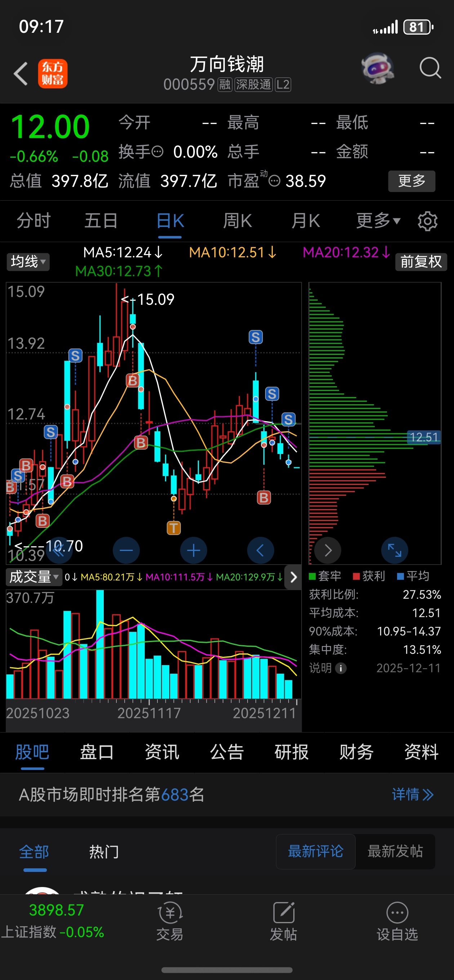The height and width of the screenshot is (980, 454).
Task: Collapse chip distribution panel arrow
Action: click(328, 550)
